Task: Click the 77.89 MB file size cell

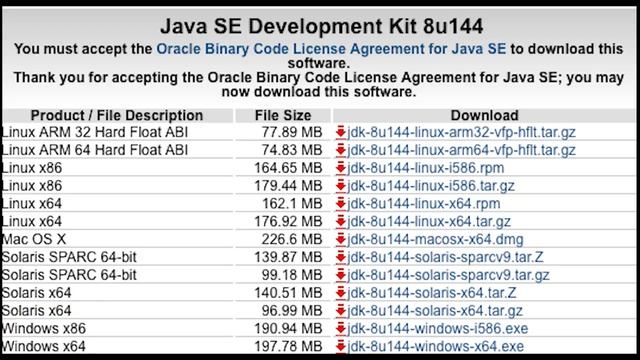Action: click(292, 132)
